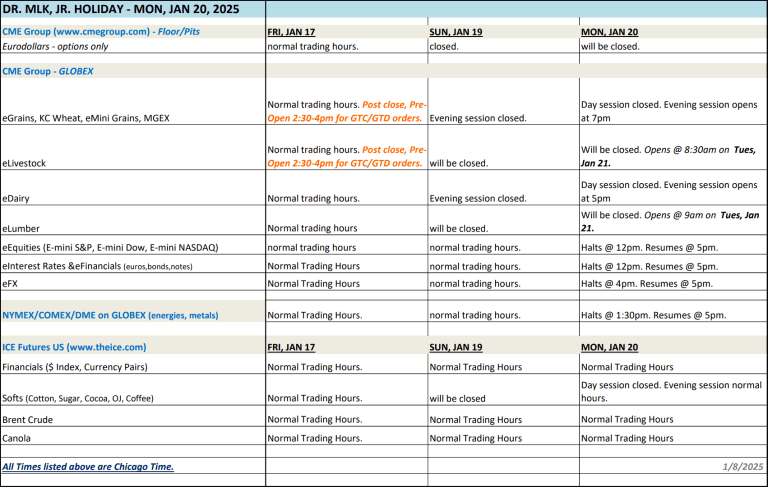
Task: Select the 'Eurodollars - options only' row label
Action: point(55,47)
